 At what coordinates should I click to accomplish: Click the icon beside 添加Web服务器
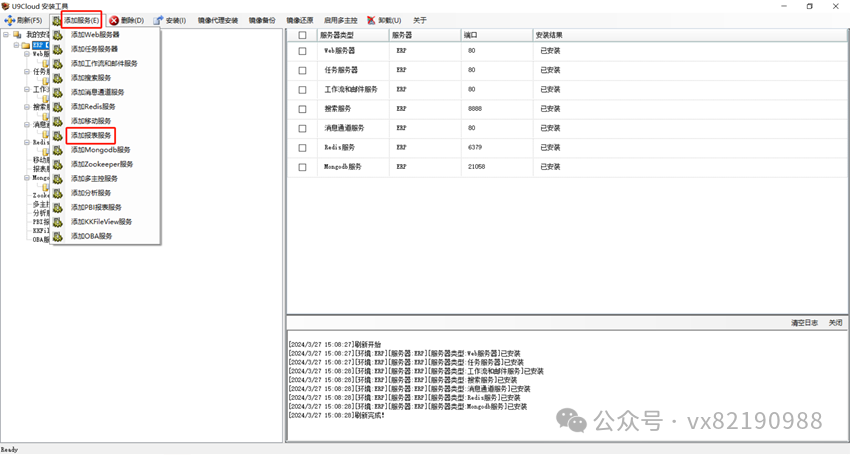(x=59, y=34)
